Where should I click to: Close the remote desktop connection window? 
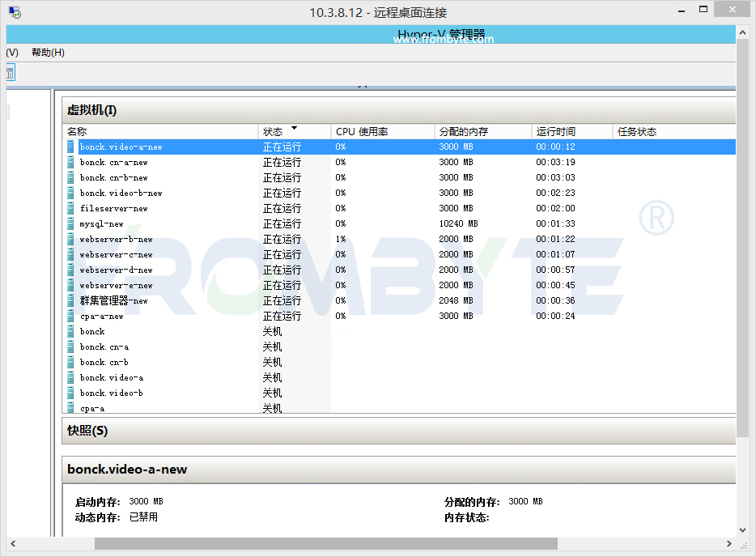(x=732, y=9)
